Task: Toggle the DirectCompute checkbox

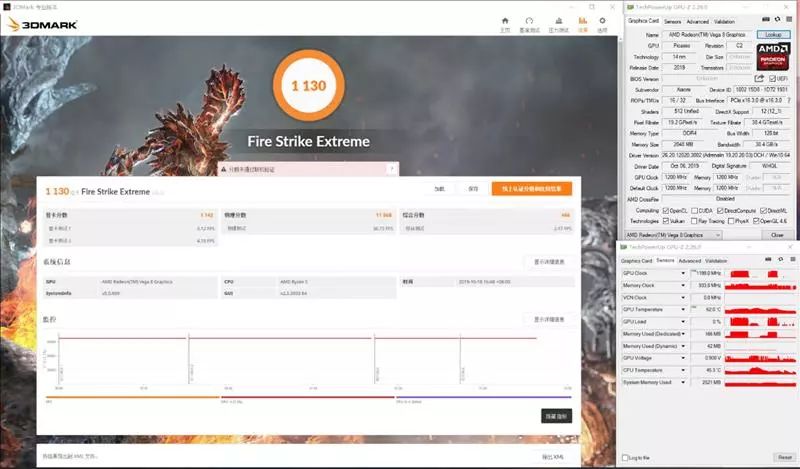Action: 720,210
